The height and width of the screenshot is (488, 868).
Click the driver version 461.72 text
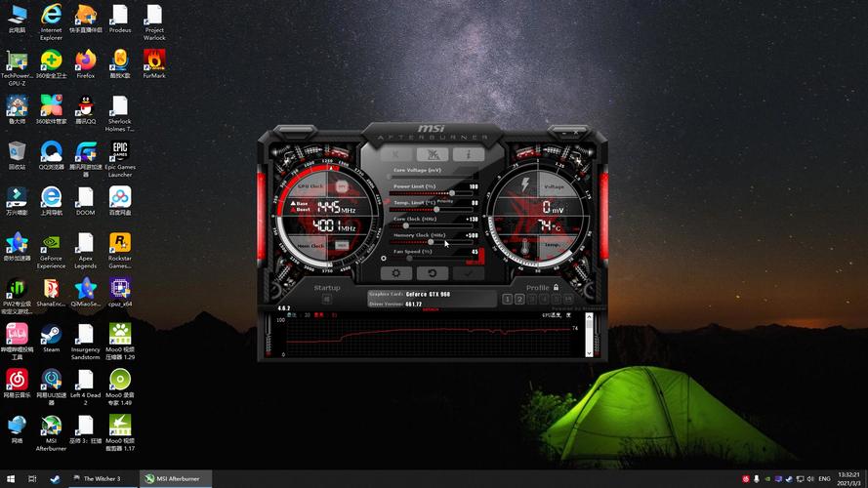coord(414,305)
